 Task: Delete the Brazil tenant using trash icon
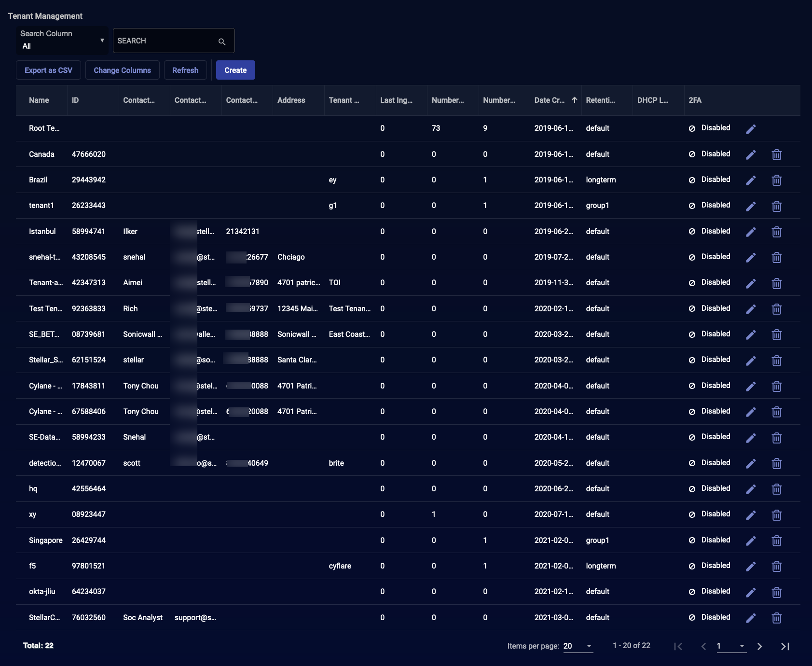coord(776,180)
